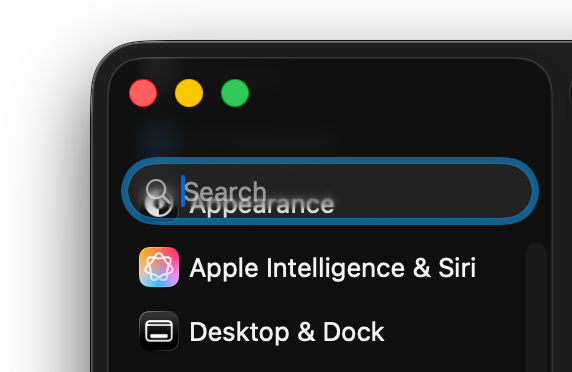The width and height of the screenshot is (572, 372).
Task: Zoom the window using the green button
Action: [235, 93]
